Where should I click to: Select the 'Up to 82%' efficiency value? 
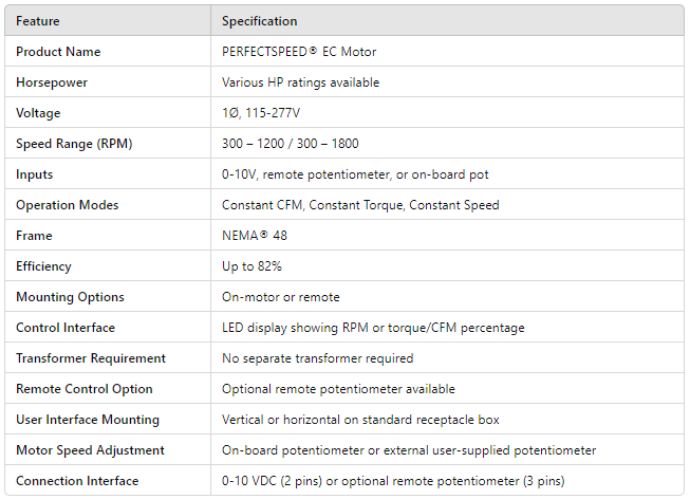(x=252, y=267)
